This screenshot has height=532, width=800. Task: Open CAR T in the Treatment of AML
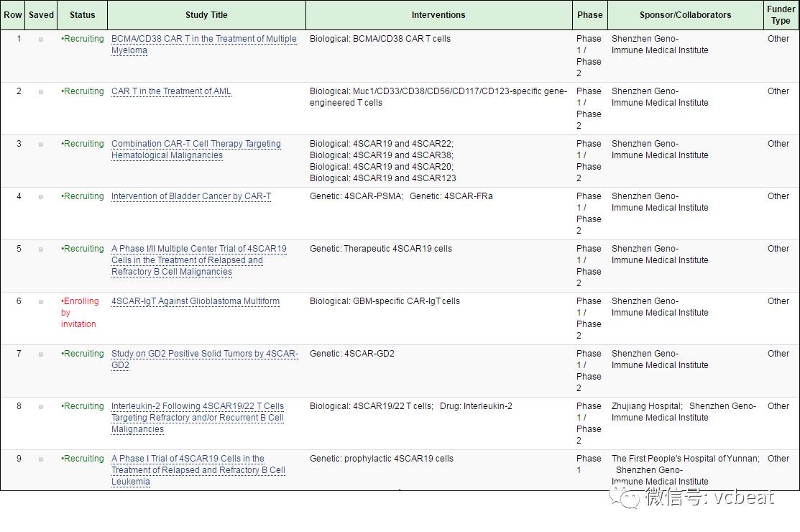click(x=171, y=91)
